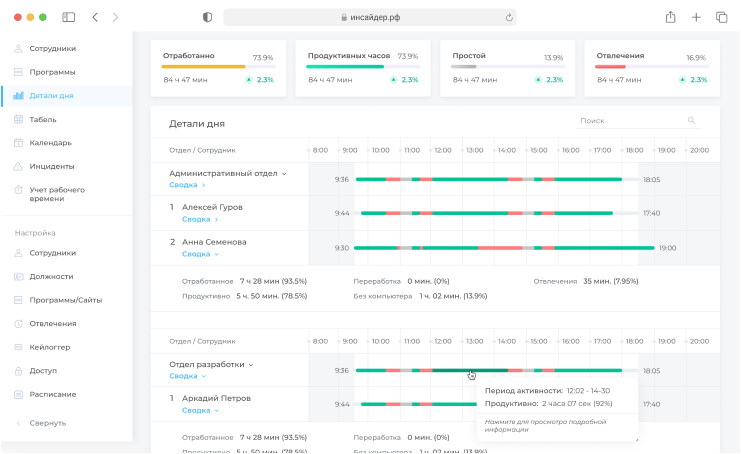This screenshot has height=454, width=741.
Task: Click the Инциденты warning icon
Action: 18,166
